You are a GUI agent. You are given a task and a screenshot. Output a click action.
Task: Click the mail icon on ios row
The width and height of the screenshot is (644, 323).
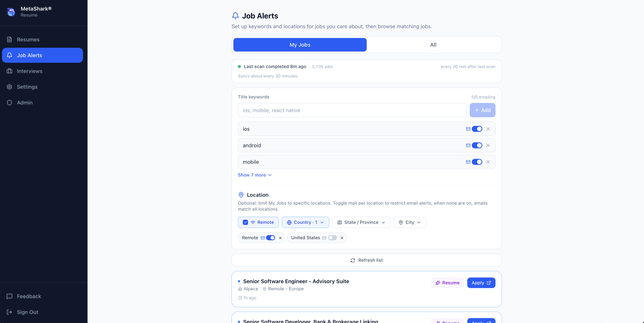pos(468,129)
